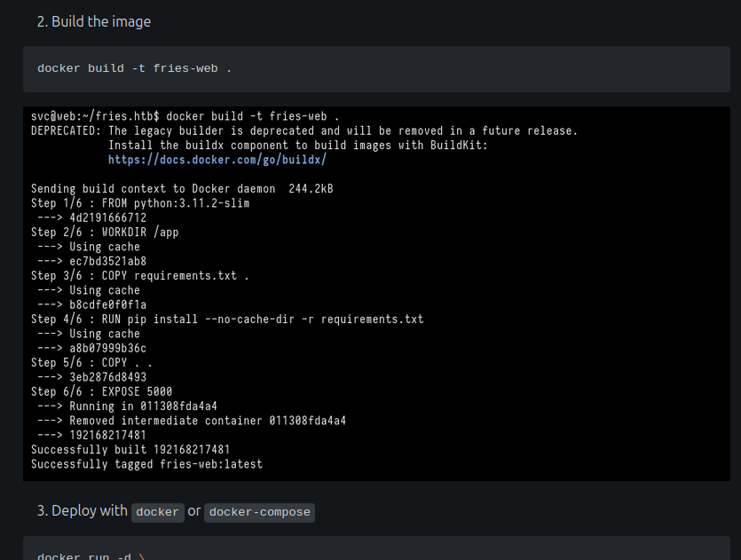
Task: Click the 'docker run -d' code block
Action: point(376,548)
